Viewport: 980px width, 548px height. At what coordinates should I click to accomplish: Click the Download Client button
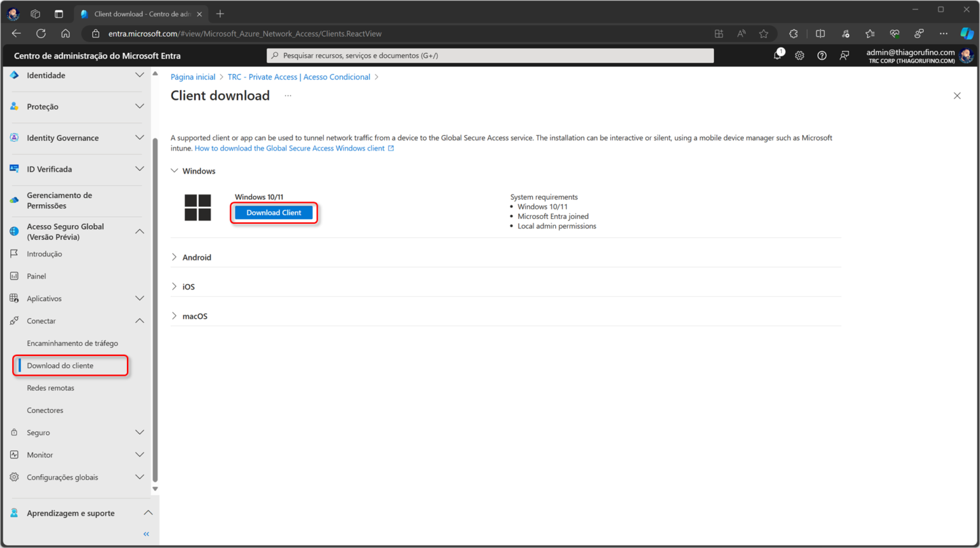274,212
